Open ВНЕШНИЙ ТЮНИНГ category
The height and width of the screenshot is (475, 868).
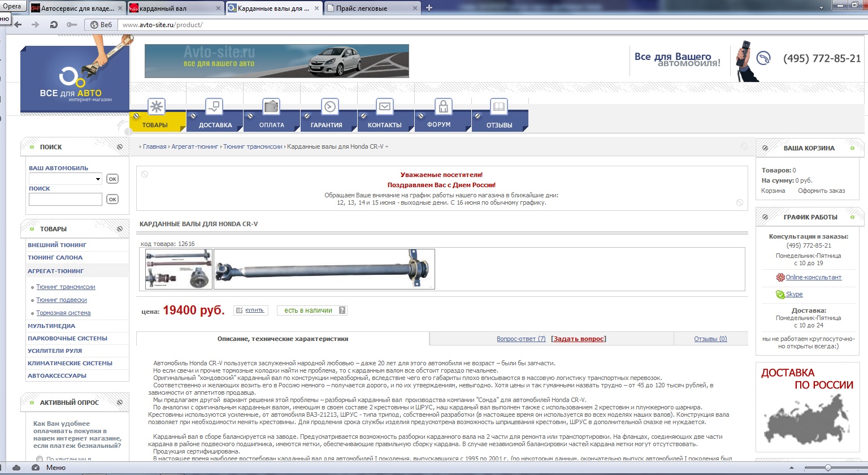click(57, 245)
